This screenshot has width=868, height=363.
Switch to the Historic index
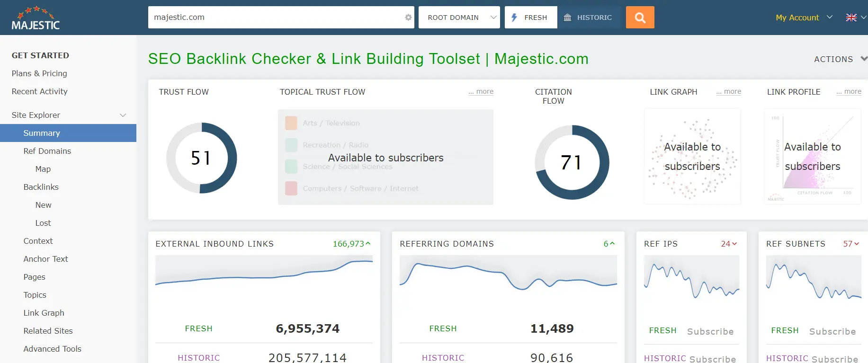[589, 18]
